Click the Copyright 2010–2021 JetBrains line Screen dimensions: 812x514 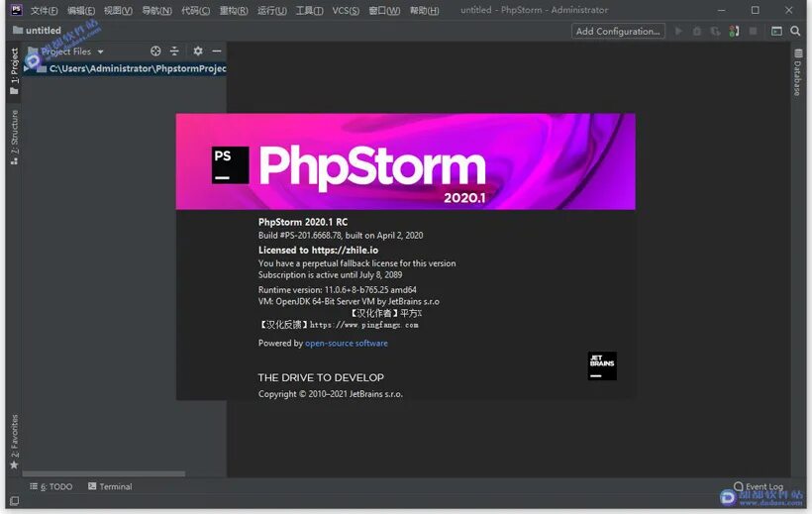(x=331, y=394)
